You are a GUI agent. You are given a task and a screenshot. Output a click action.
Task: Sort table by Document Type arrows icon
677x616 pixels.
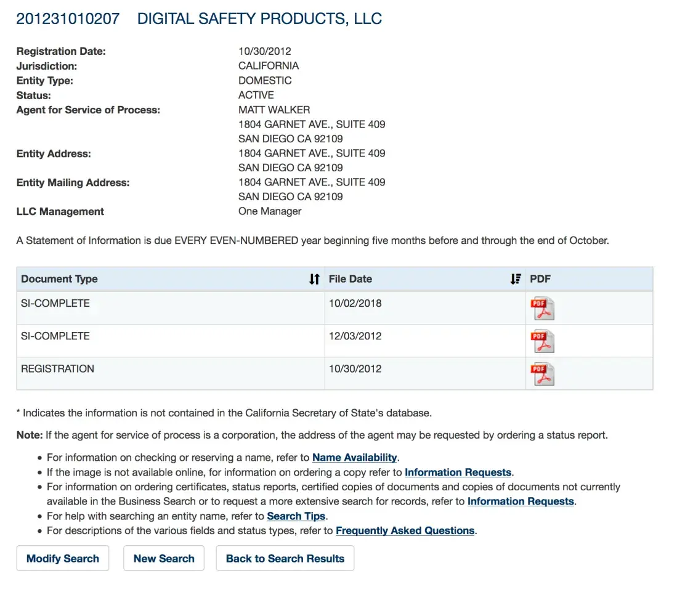(x=314, y=279)
